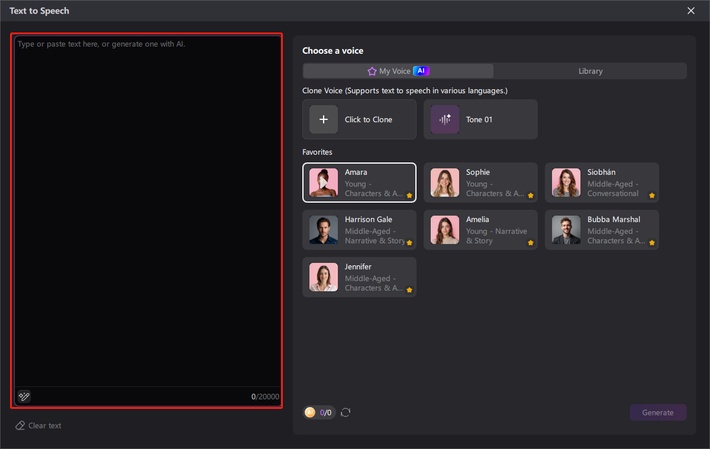Close the Text to Speech dialog
The width and height of the screenshot is (710, 449).
pos(691,11)
